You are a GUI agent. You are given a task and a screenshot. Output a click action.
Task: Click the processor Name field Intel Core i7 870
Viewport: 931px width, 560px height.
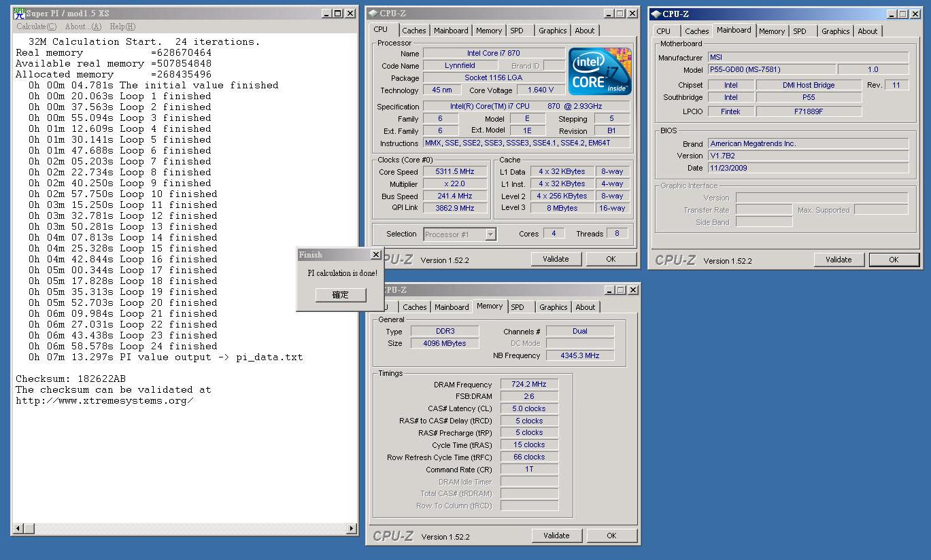coord(494,53)
